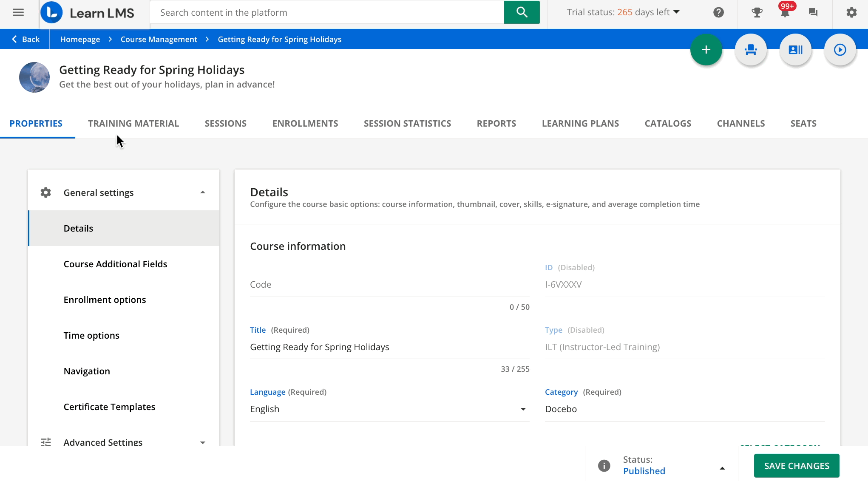This screenshot has height=481, width=868.
Task: Open the admin settings gear icon
Action: (851, 12)
